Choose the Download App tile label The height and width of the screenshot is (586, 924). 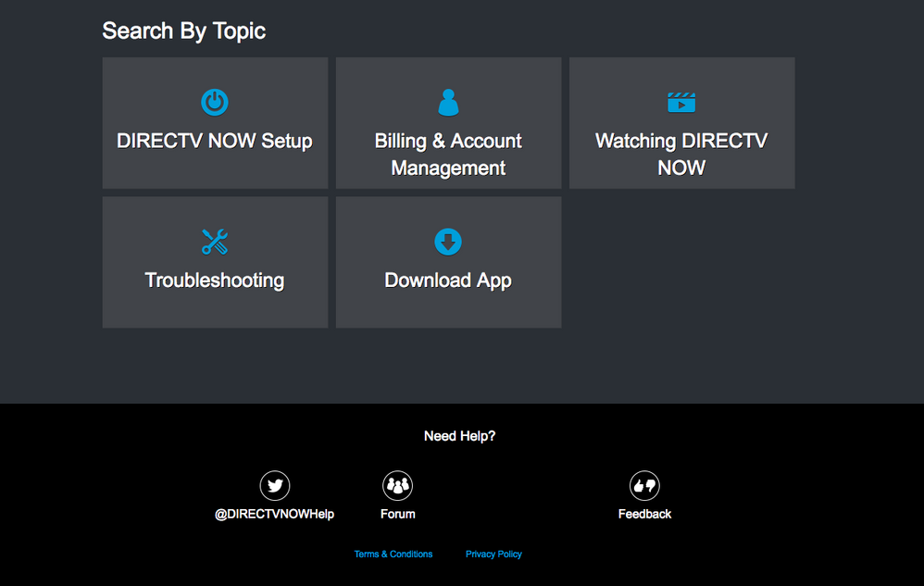coord(448,281)
